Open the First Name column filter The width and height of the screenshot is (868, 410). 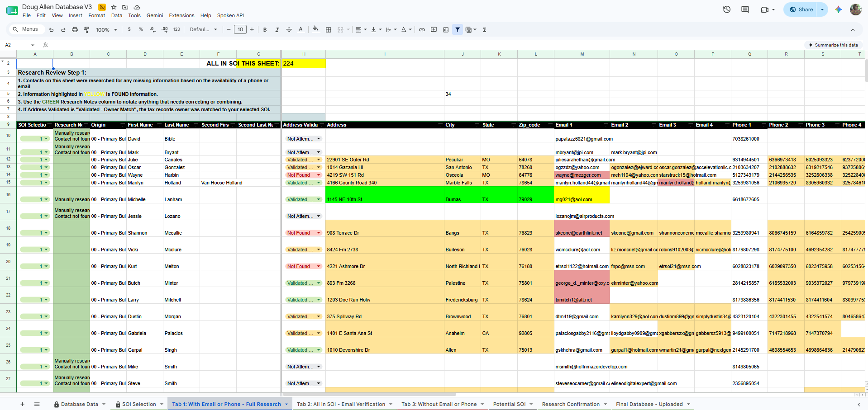[159, 125]
